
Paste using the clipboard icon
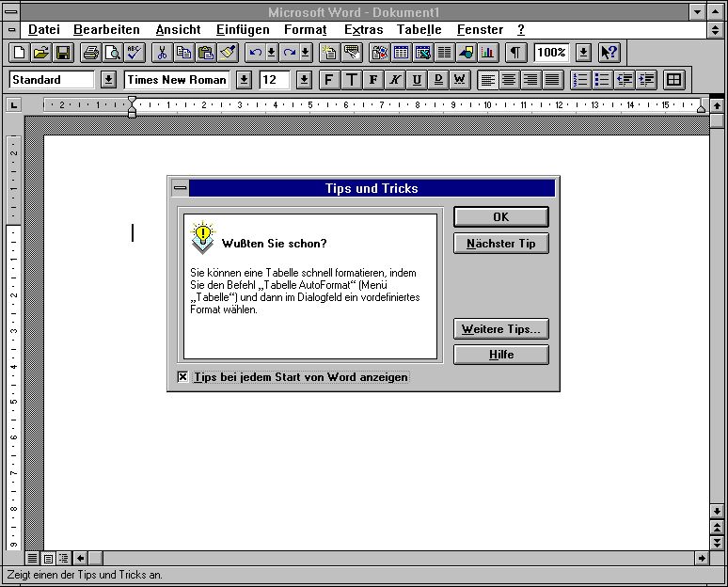pos(206,53)
